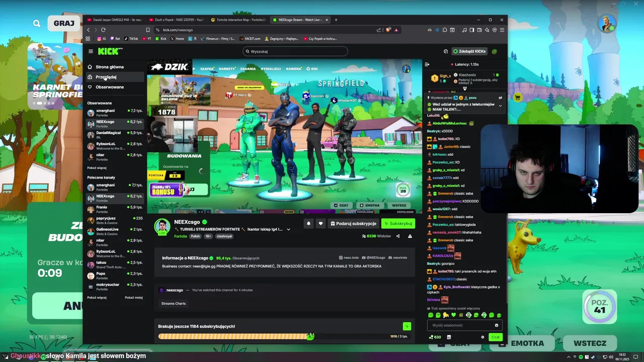The height and width of the screenshot is (362, 644).
Task: Open Franio channel in recommended list
Action: (x=115, y=209)
